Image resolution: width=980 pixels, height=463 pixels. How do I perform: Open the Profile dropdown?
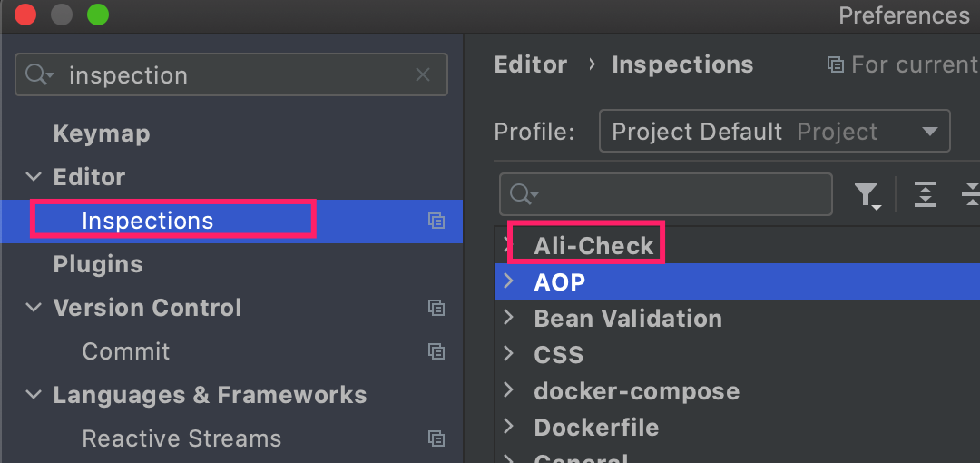(774, 132)
